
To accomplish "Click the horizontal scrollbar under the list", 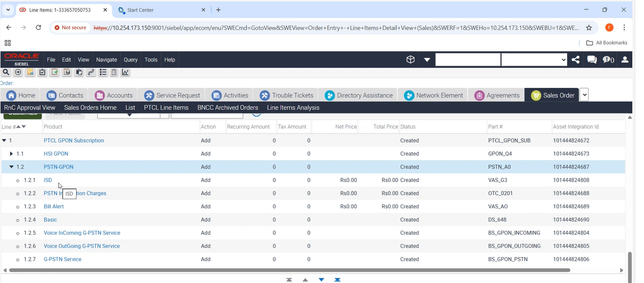I will [287, 270].
